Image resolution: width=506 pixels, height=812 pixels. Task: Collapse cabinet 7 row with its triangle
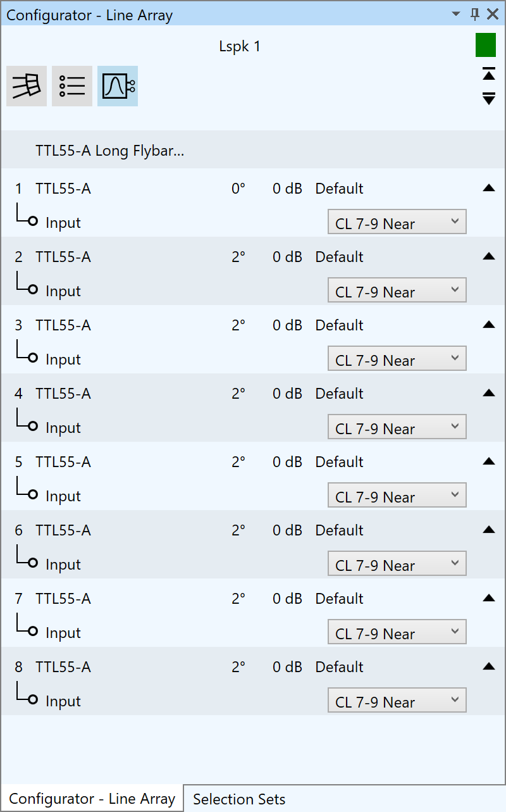pos(488,598)
